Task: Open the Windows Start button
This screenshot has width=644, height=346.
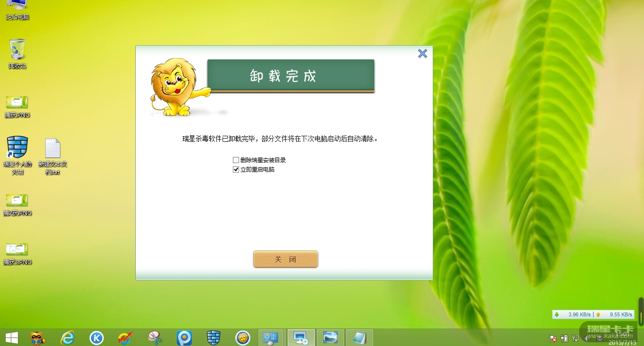Action: coord(12,338)
